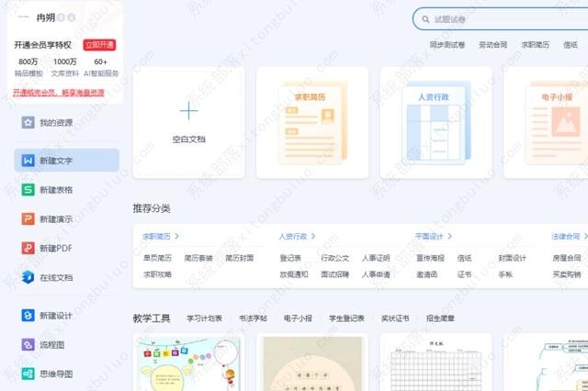Expand the 平面设计 category chevron
Screen dimensions: 588x391
coord(449,236)
